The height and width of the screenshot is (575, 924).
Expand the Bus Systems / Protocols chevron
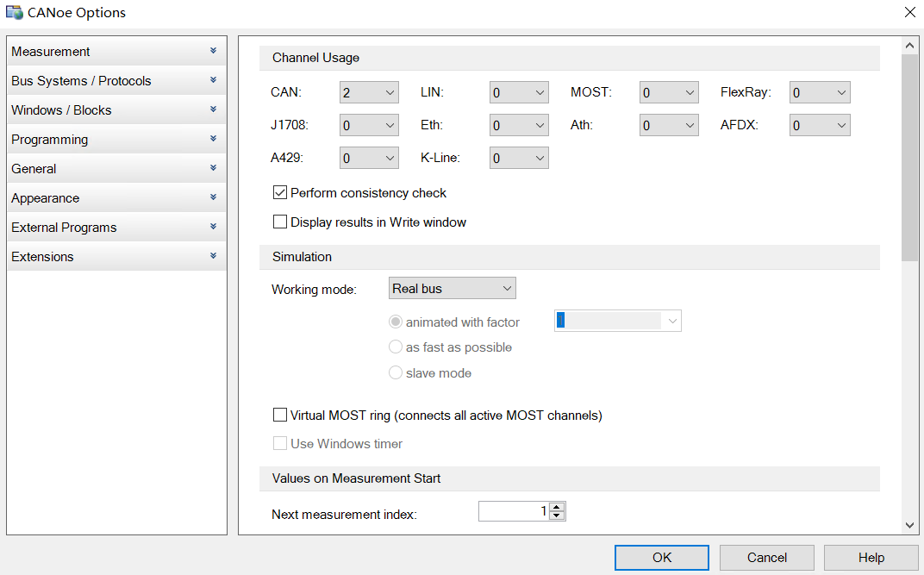coord(213,80)
